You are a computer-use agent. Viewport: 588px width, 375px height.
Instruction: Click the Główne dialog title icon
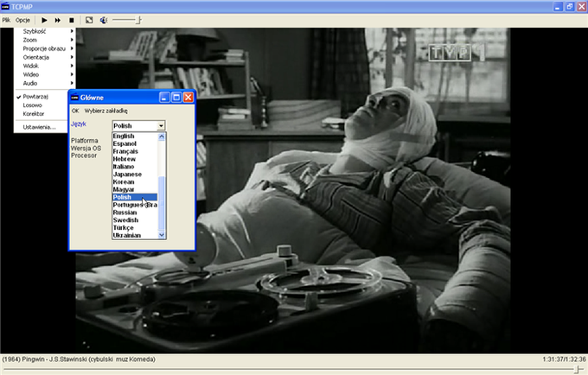[x=74, y=98]
